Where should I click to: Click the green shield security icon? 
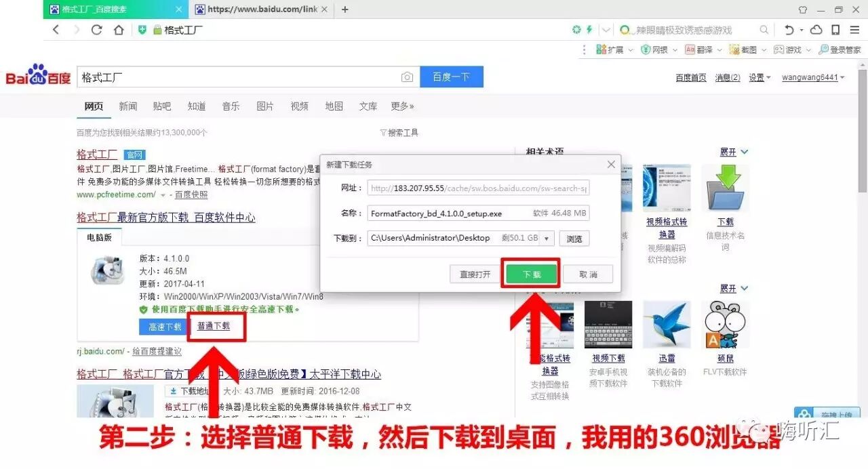coord(142,30)
